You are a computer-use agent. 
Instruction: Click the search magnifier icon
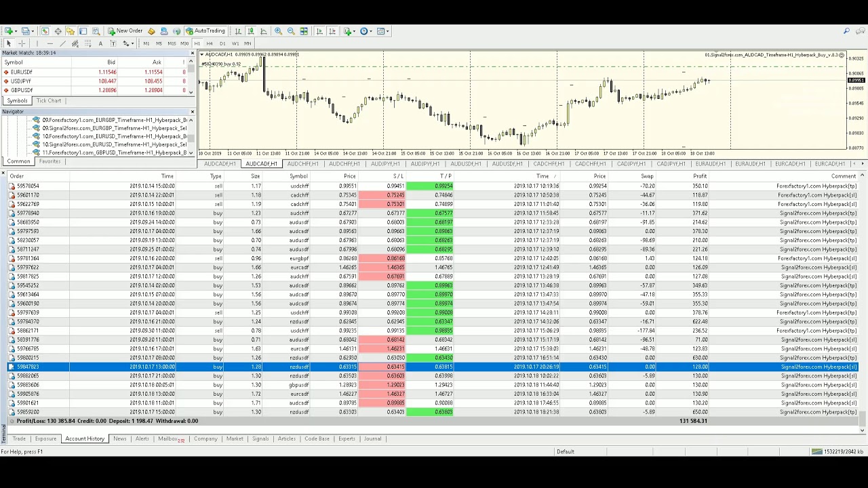coord(846,30)
